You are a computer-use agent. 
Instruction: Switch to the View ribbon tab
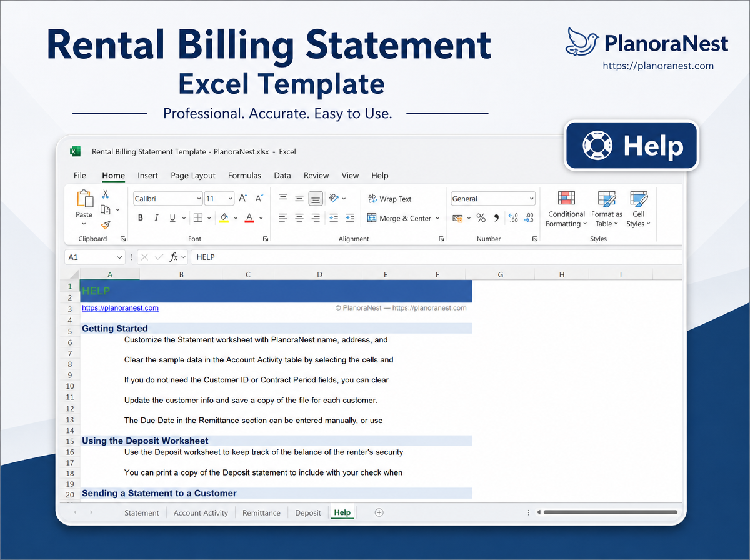tap(350, 176)
